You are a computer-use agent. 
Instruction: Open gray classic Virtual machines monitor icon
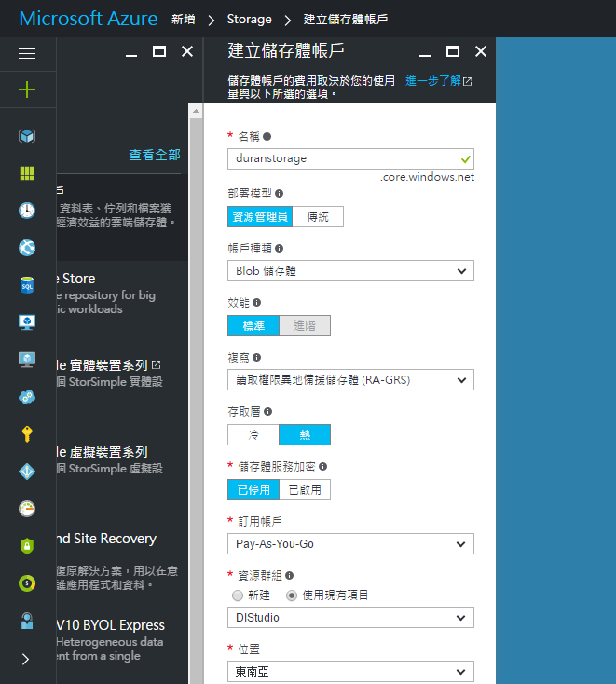click(x=27, y=360)
